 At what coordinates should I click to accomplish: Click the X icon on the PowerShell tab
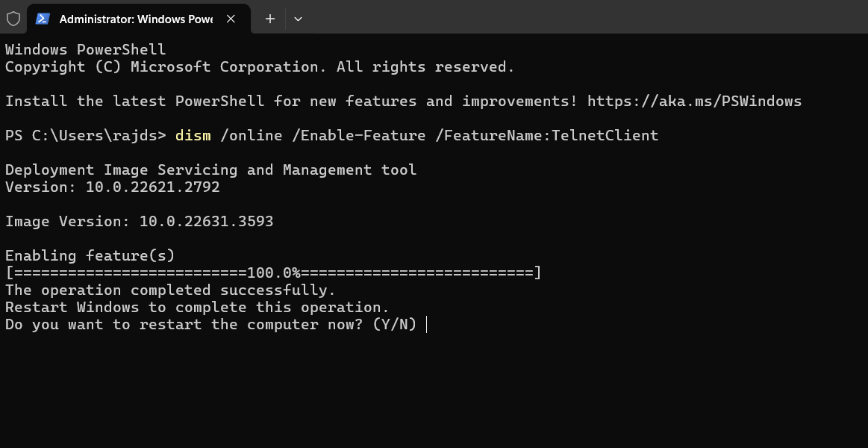pyautogui.click(x=231, y=19)
